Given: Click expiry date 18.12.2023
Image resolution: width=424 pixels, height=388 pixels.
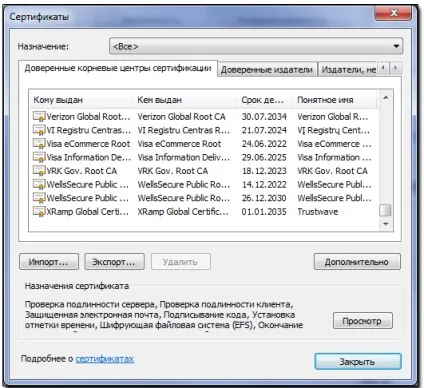Looking at the screenshot, I should [x=264, y=171].
